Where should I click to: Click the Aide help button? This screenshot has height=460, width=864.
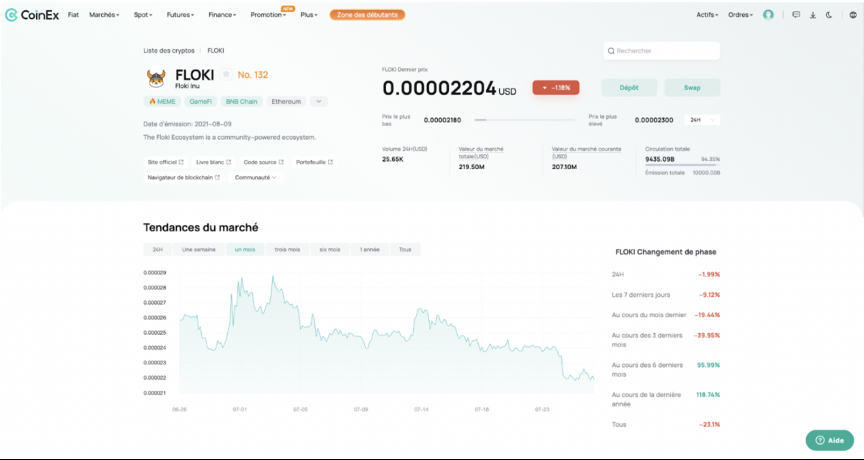pyautogui.click(x=830, y=440)
